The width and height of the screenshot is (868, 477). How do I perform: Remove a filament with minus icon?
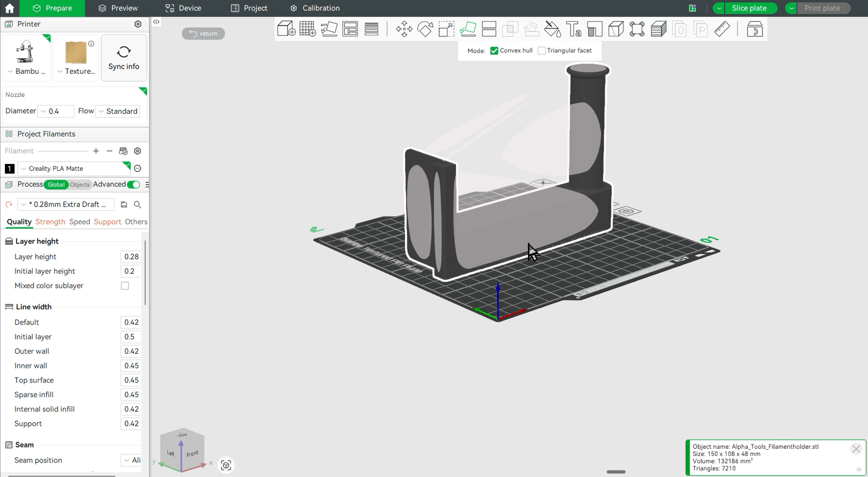[109, 151]
